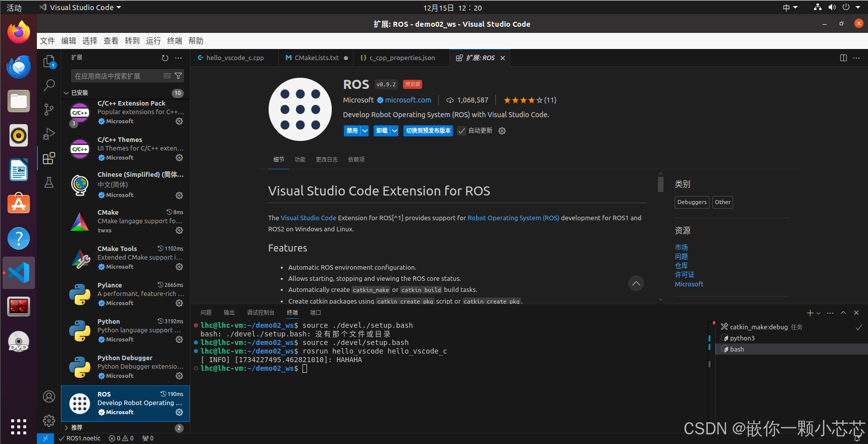
Task: Open settings gear for CMake Tools
Action: click(179, 267)
